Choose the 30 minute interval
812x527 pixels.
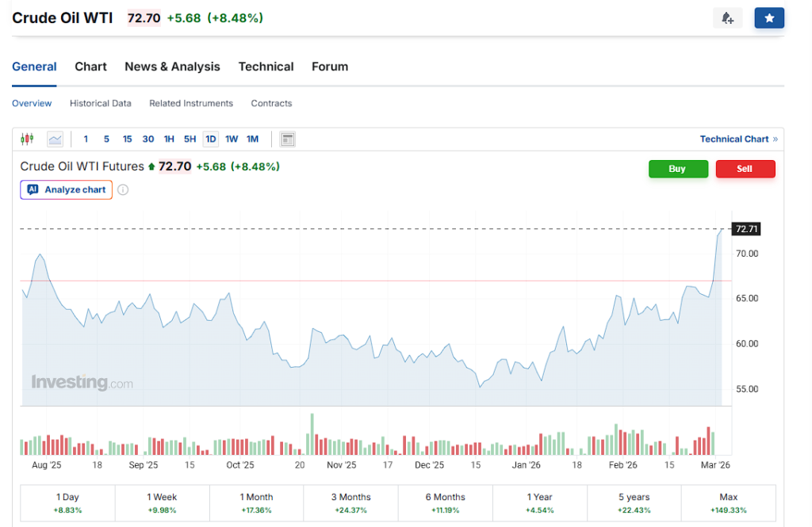(147, 139)
